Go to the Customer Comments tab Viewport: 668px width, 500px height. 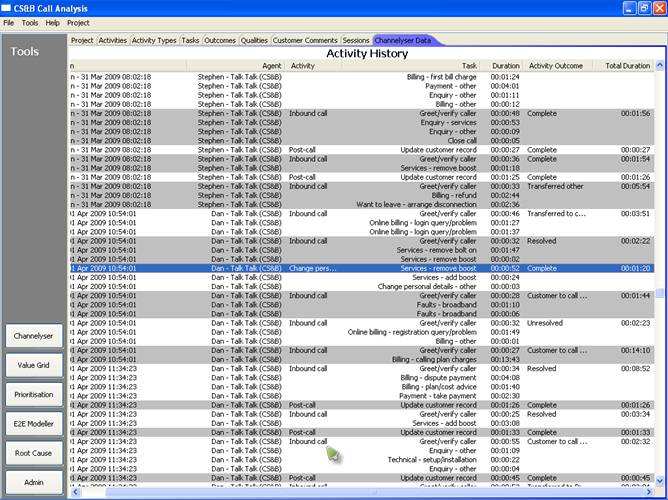pyautogui.click(x=306, y=40)
